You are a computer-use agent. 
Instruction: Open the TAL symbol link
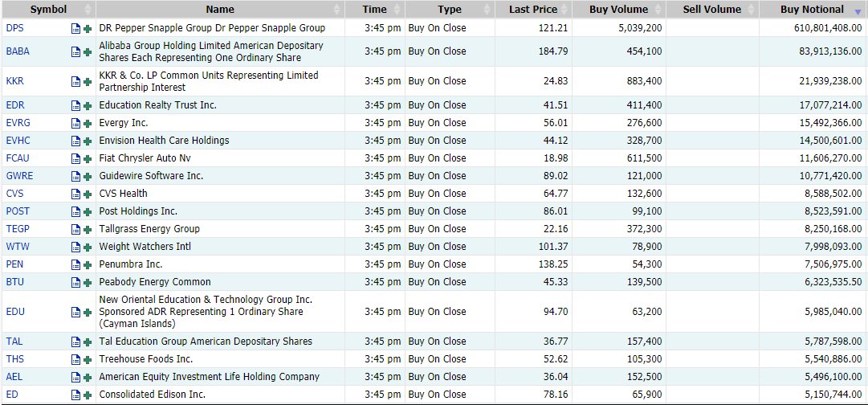coord(14,342)
